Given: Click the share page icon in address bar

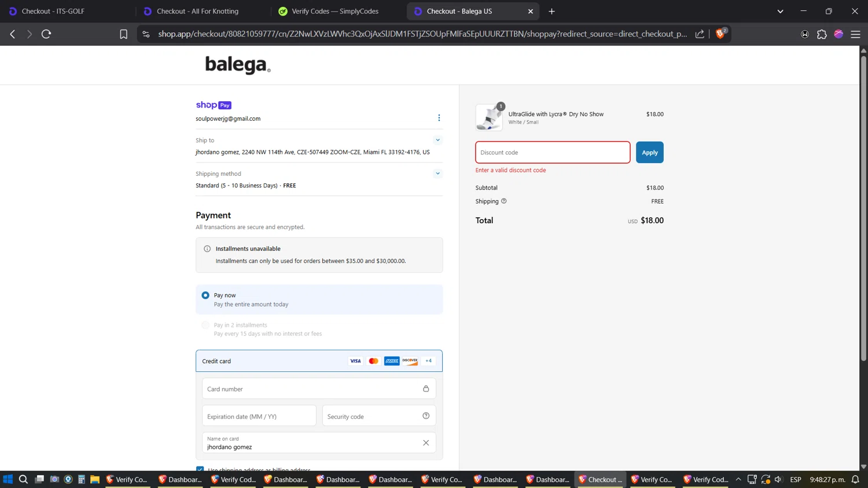Looking at the screenshot, I should [x=700, y=34].
